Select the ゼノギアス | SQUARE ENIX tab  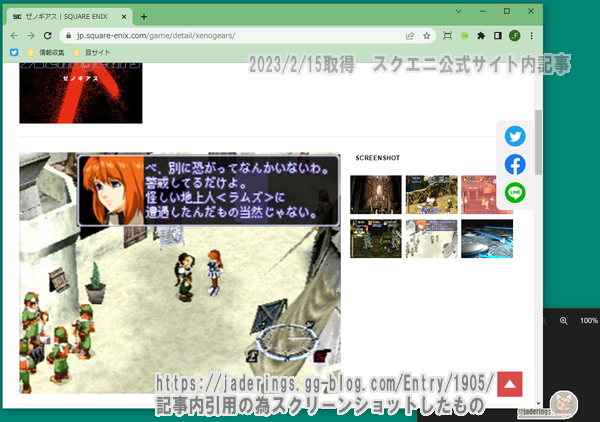click(70, 17)
